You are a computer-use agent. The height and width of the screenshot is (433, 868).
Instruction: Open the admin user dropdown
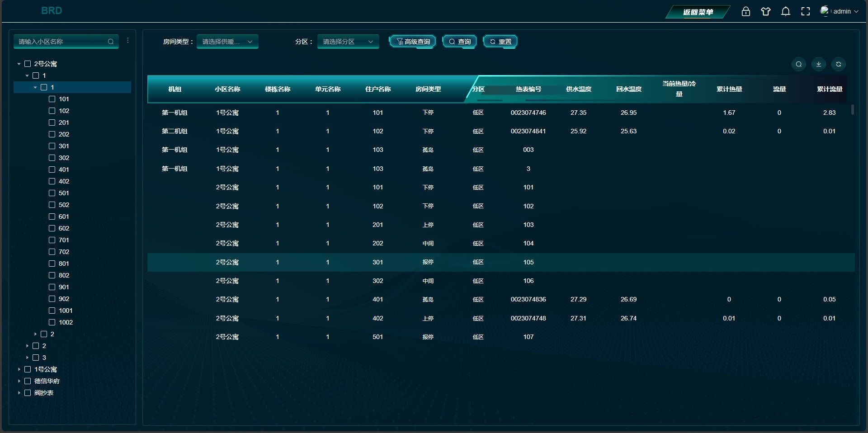[840, 11]
